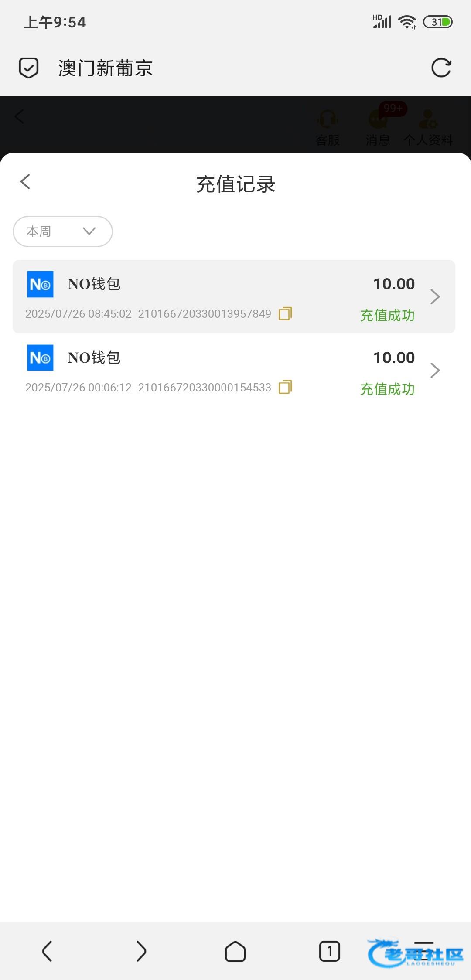
Task: Tap 充值成功 status of first record
Action: point(387,315)
